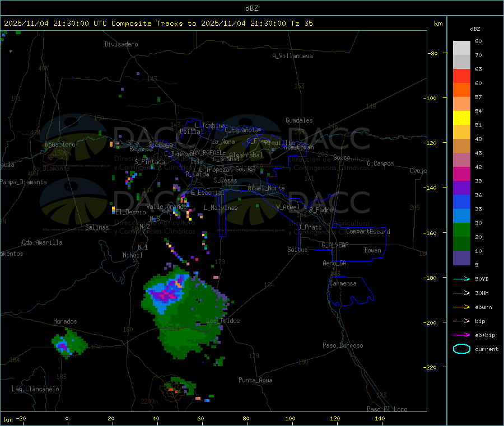
Task: Click the 'Paso_El_Loro' map label
Action: pos(387,409)
